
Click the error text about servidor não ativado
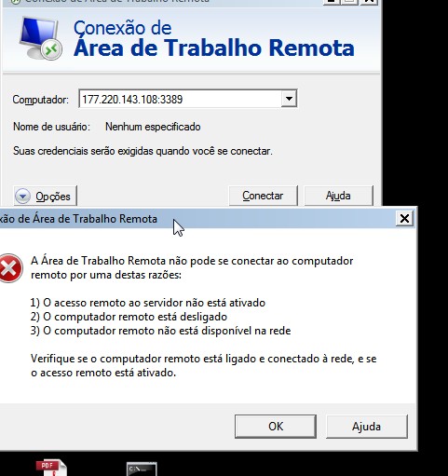(x=148, y=303)
